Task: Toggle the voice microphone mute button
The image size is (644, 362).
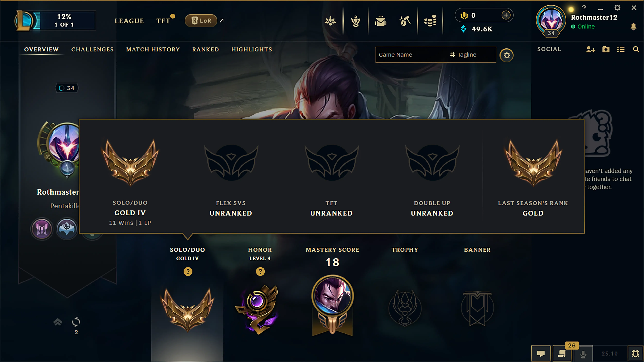Action: tap(583, 354)
